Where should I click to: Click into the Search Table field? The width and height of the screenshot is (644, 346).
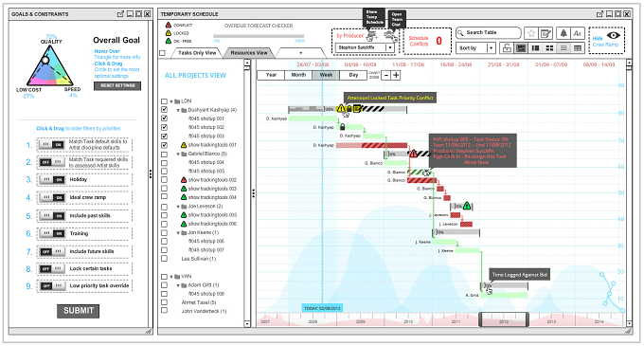[x=489, y=32]
